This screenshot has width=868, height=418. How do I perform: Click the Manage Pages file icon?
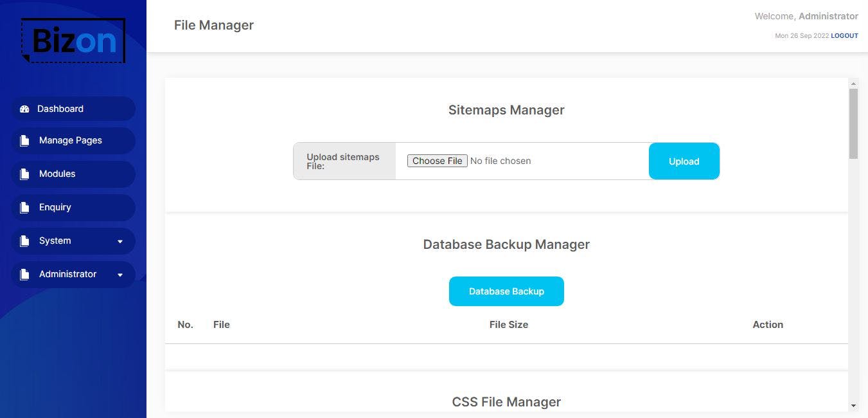[24, 141]
